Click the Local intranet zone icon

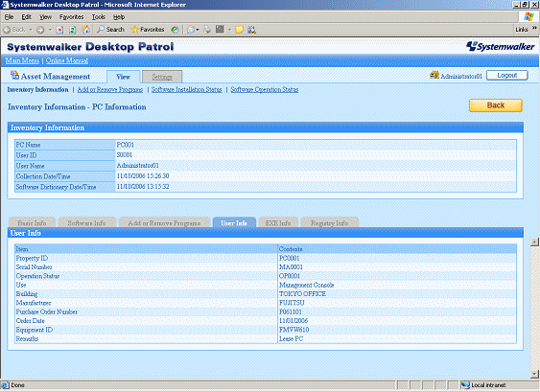465,384
